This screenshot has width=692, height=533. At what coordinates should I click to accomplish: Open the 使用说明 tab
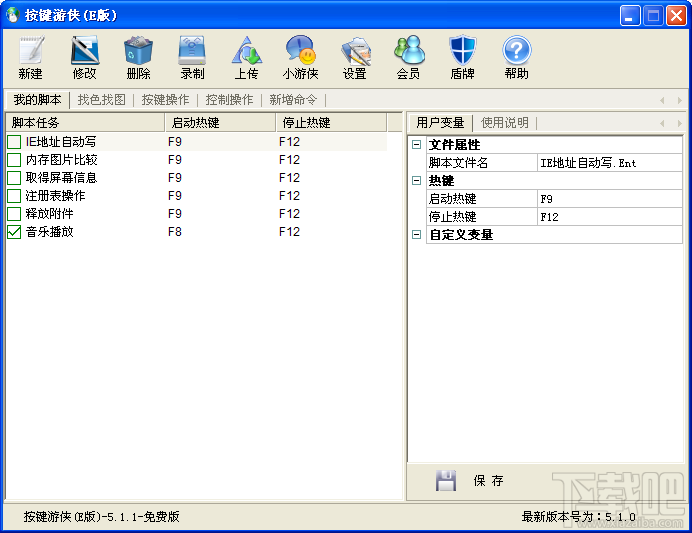point(505,123)
